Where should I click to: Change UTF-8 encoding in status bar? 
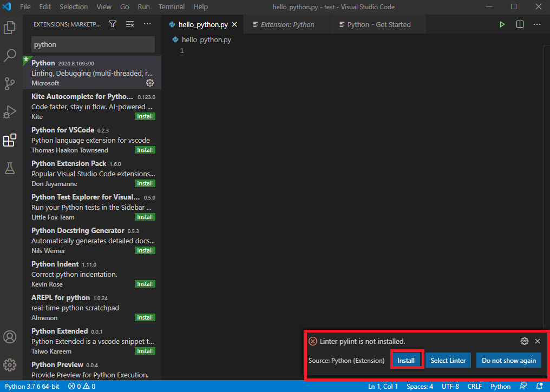[x=450, y=387]
